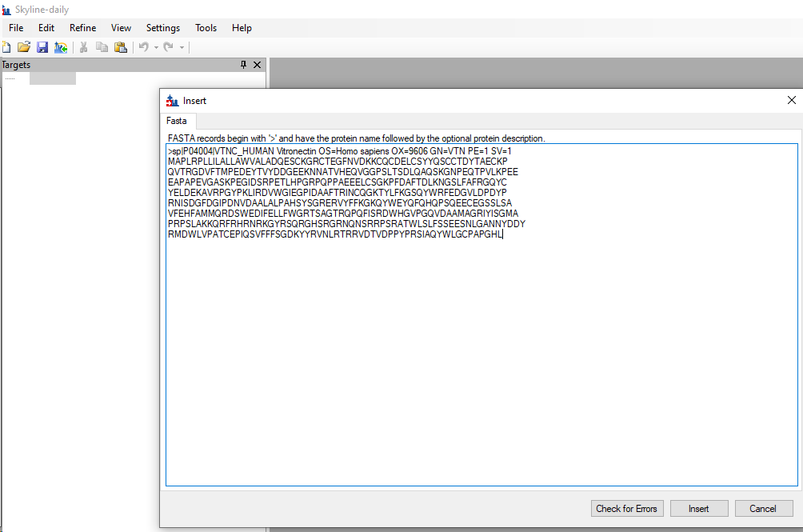Click the sequence line starting QVTRGDVFTMPEDEY
The image size is (803, 532).
click(x=342, y=172)
